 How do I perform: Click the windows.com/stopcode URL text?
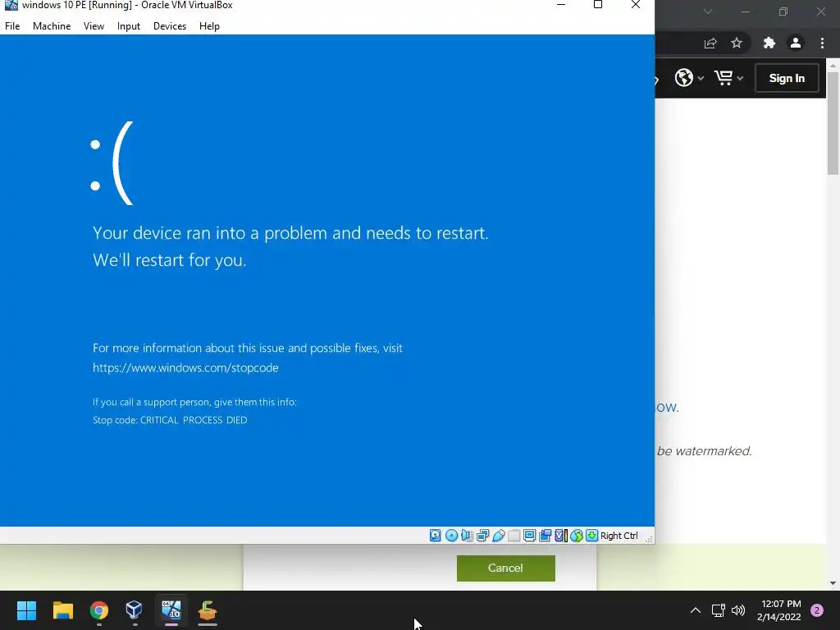point(185,367)
